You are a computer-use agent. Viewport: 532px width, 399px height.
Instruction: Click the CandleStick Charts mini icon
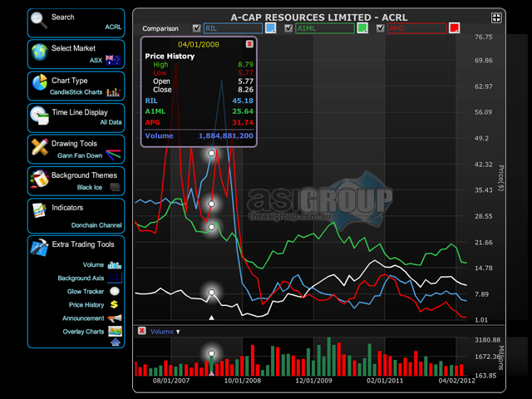pyautogui.click(x=113, y=92)
